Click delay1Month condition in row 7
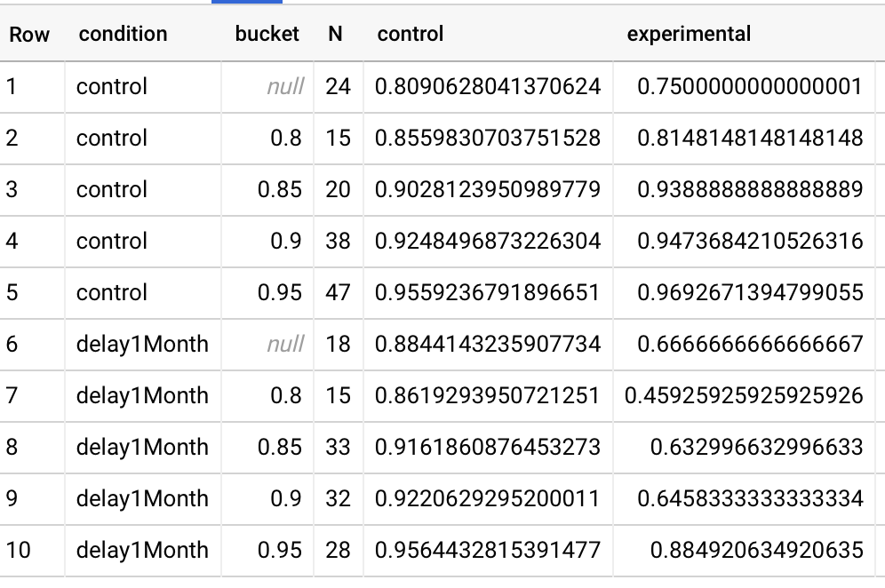This screenshot has width=885, height=588. [x=142, y=396]
